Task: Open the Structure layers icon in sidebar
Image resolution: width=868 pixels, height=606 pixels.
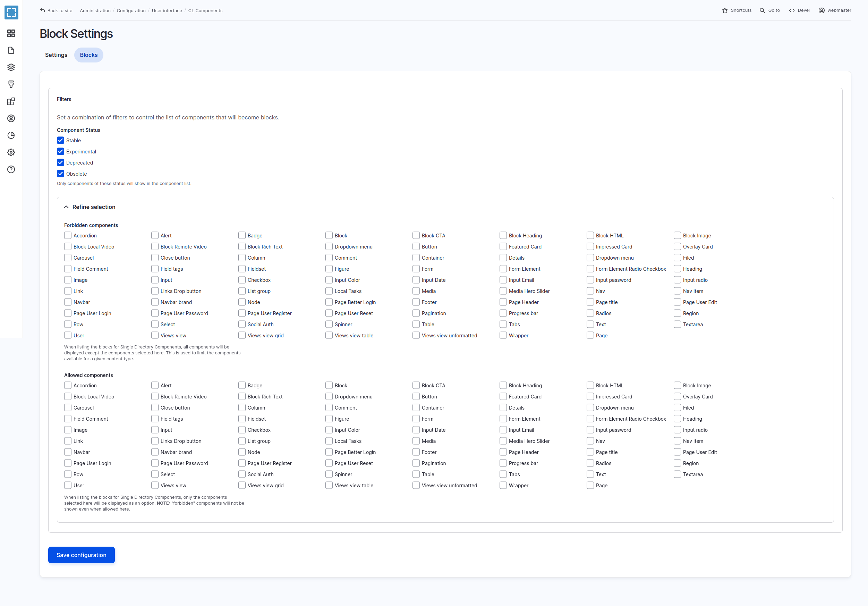Action: point(11,67)
